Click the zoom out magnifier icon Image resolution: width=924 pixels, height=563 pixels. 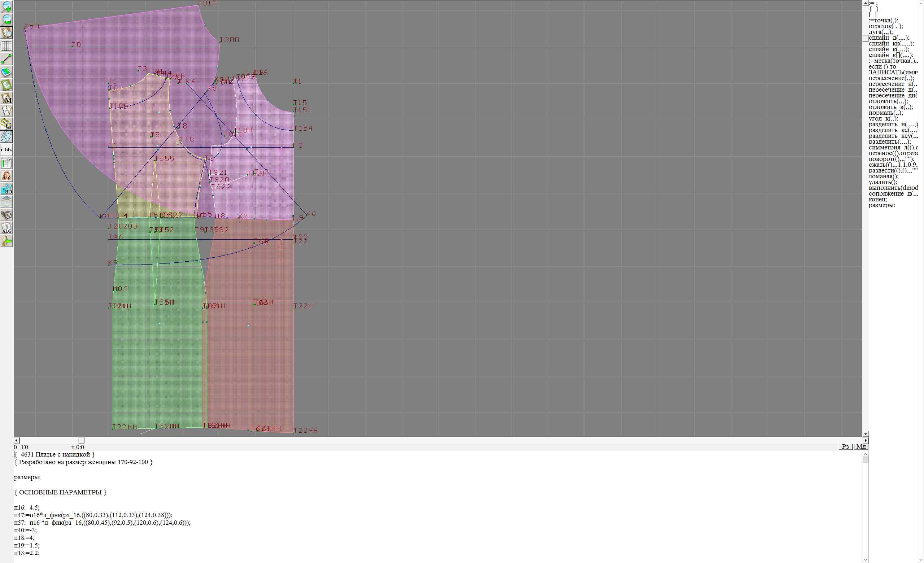coord(7,19)
